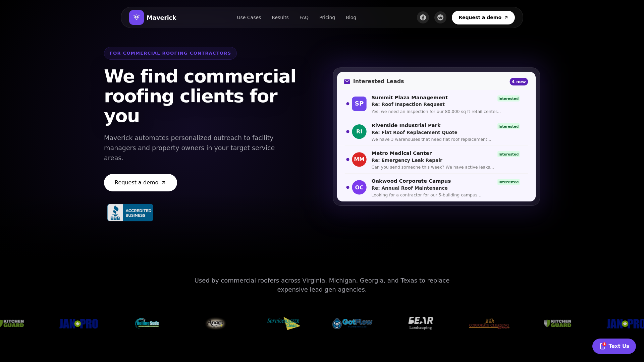Go to Use Cases in navigation
The width and height of the screenshot is (644, 362).
pos(249,17)
